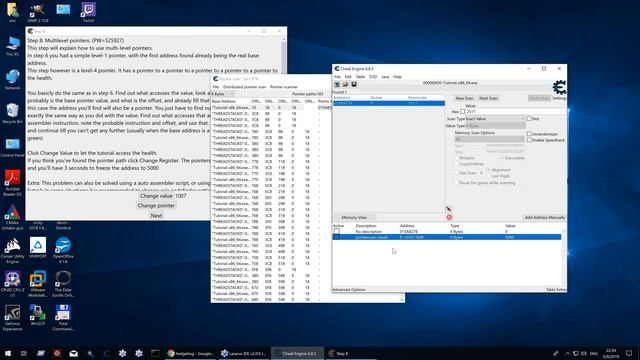
Task: Select the found address row in results list
Action: click(389, 103)
